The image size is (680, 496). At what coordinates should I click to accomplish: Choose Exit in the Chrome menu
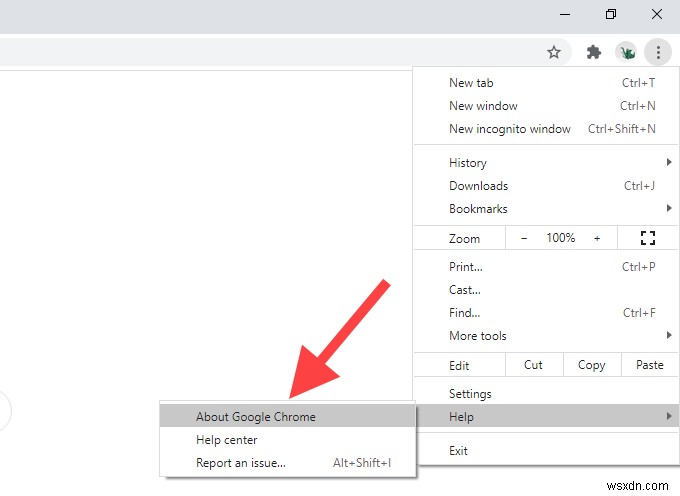[546, 450]
